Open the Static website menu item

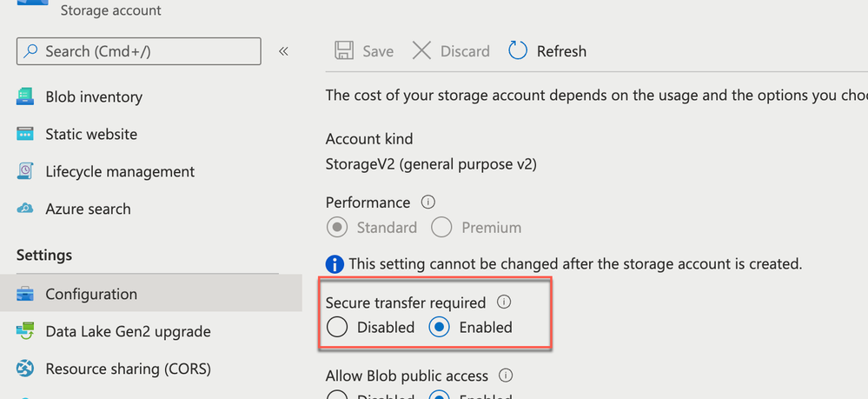[x=91, y=135]
